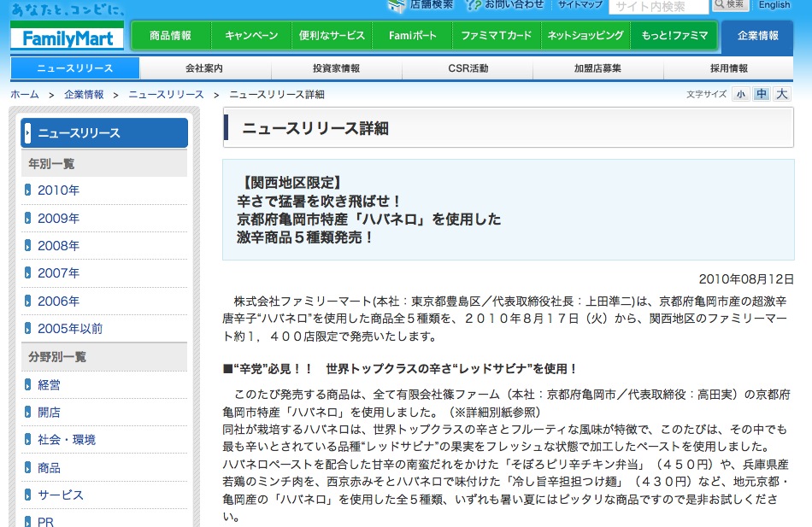Screen dimensions: 812x527
Task: Open the キャンペーン menu
Action: [x=251, y=36]
